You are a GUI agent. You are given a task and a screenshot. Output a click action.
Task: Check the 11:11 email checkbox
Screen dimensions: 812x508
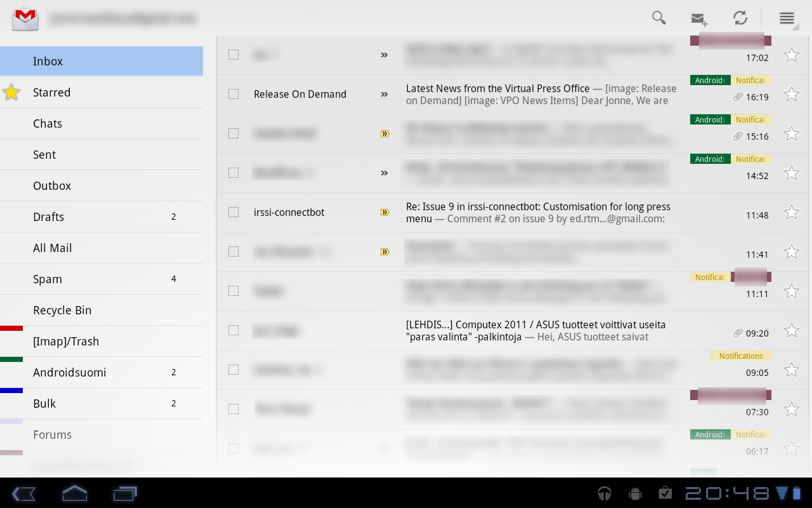tap(233, 291)
